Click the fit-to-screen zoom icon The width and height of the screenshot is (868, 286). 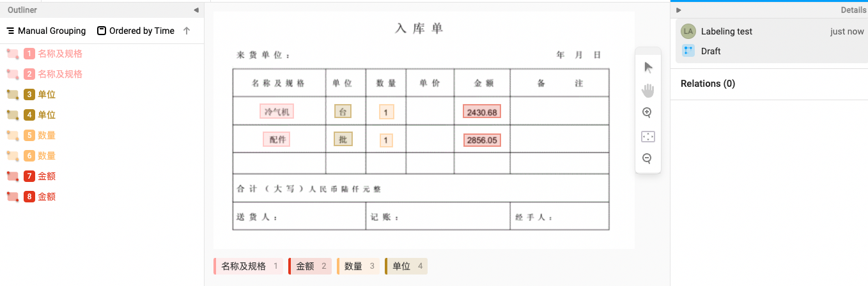pos(647,137)
